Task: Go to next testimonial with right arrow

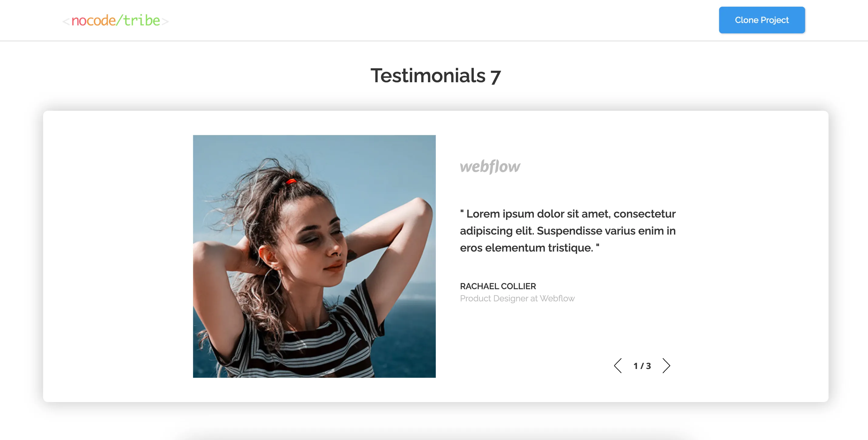Action: [666, 366]
